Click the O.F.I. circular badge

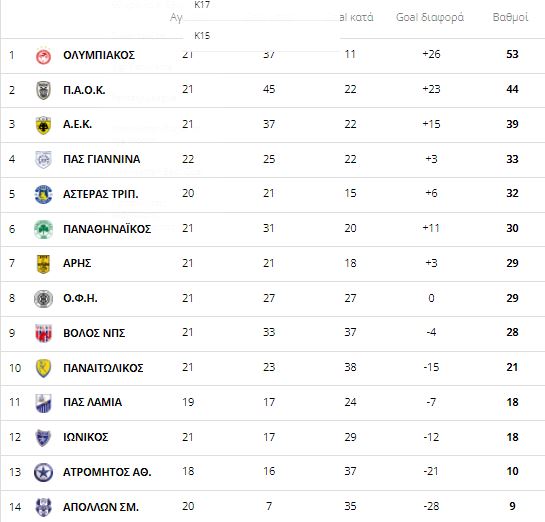pyautogui.click(x=43, y=299)
